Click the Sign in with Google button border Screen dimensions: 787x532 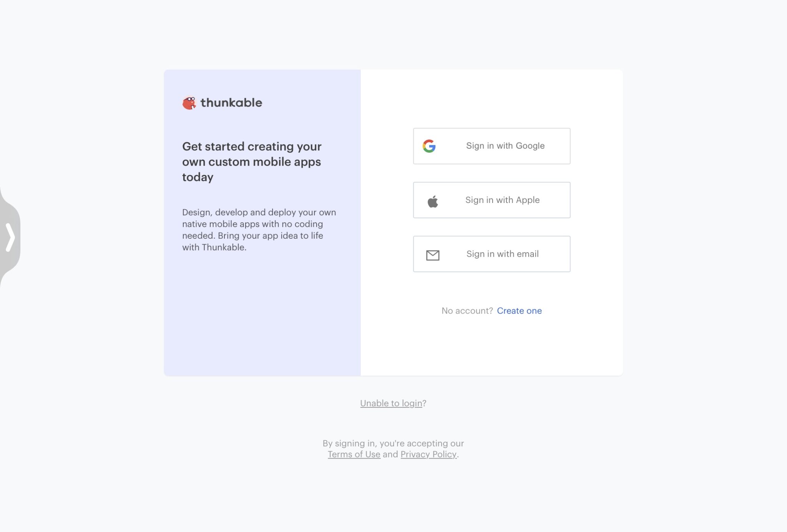pyautogui.click(x=492, y=128)
